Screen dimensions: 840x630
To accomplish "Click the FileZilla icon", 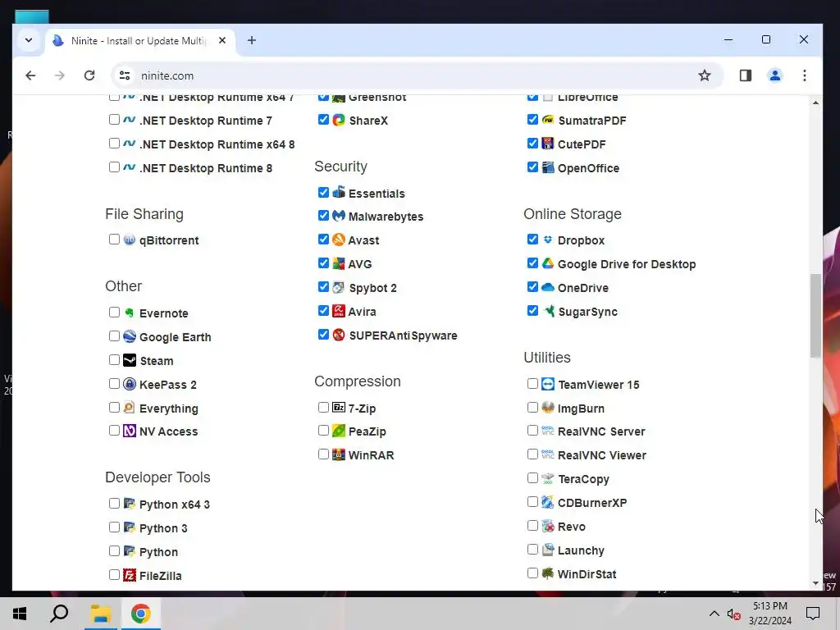I will click(130, 575).
